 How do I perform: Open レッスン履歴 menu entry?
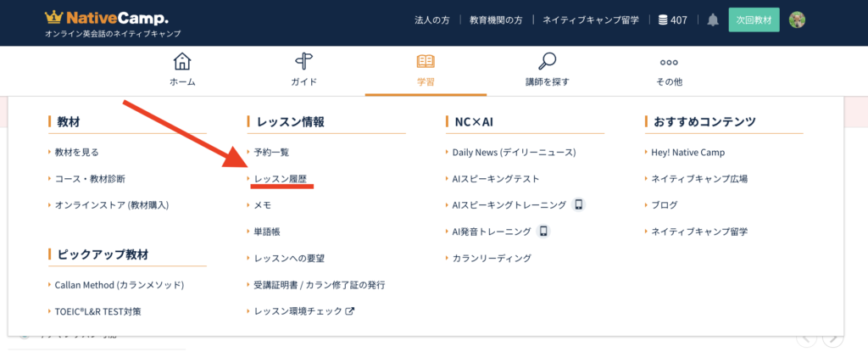280,178
